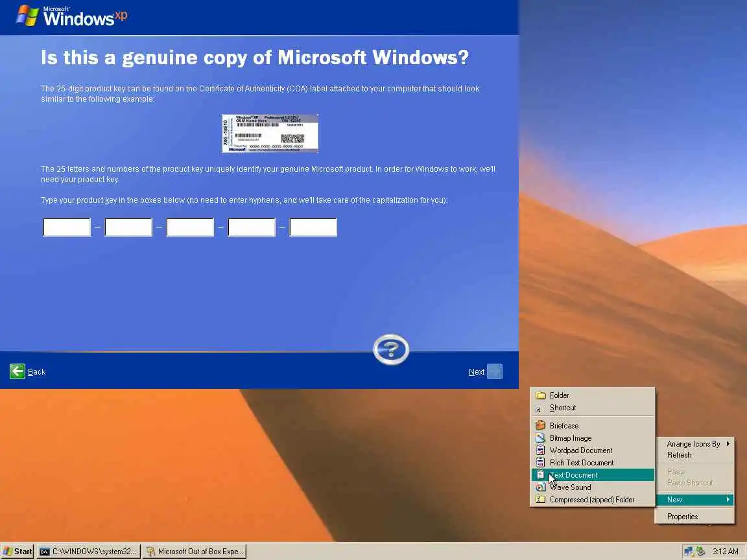This screenshot has width=747, height=560.
Task: Click the Wave Sound icon
Action: pyautogui.click(x=540, y=487)
